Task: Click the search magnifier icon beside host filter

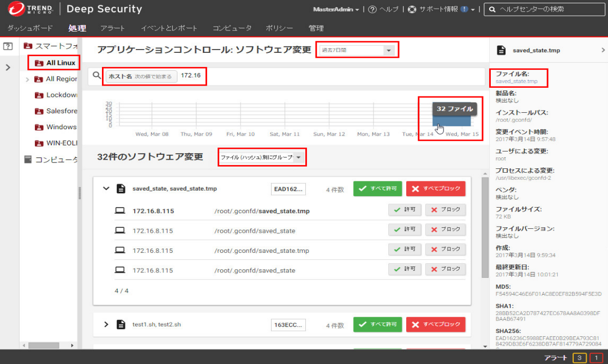Action: pos(96,76)
